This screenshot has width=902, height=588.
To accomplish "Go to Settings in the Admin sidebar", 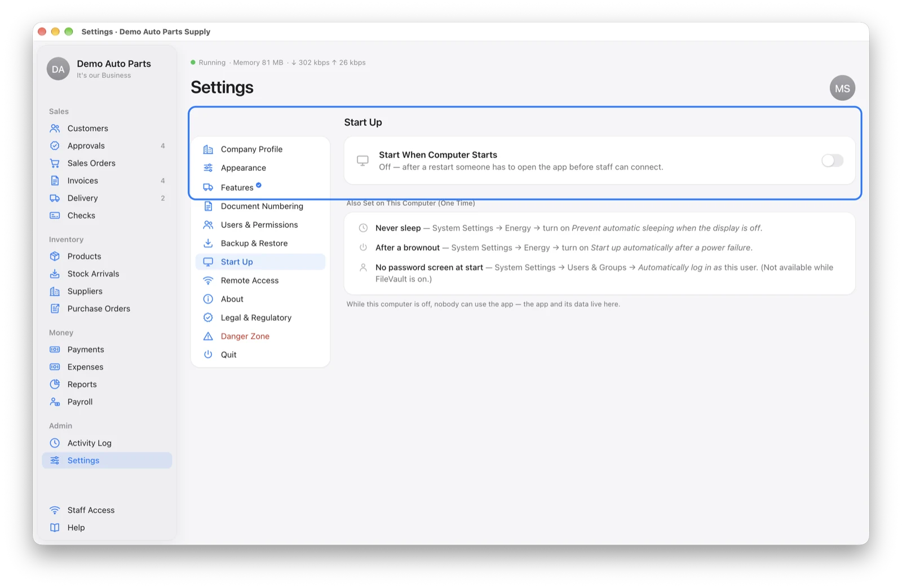I will (107, 461).
